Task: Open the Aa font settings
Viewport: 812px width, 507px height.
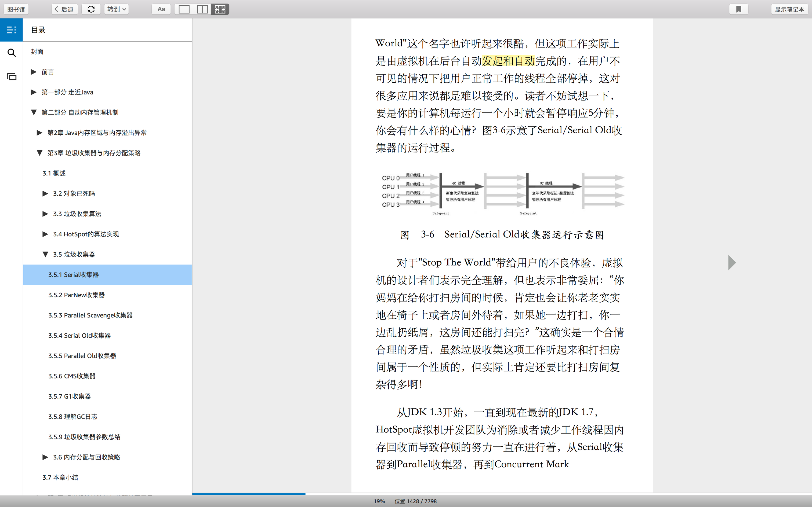Action: [161, 9]
